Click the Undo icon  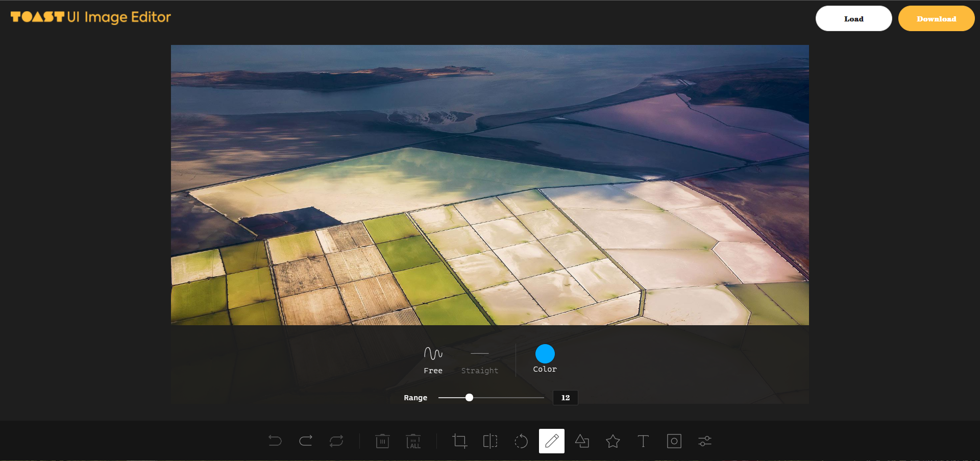(275, 441)
